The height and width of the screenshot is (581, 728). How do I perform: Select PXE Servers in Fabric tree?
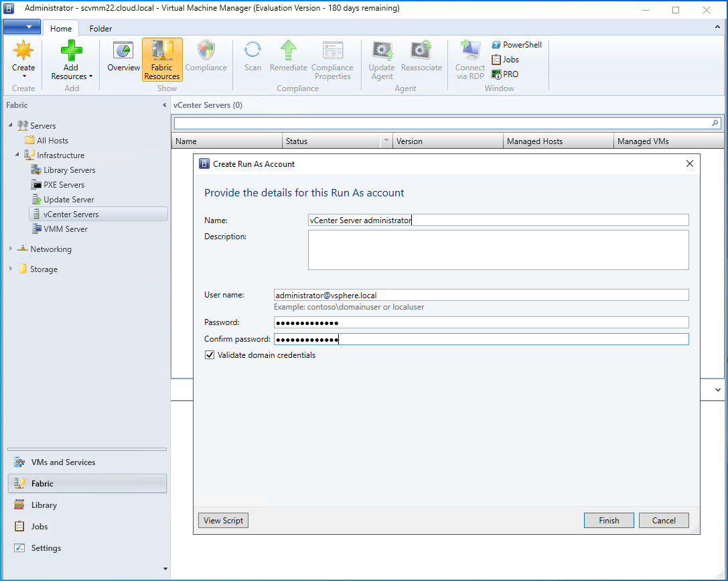(58, 185)
